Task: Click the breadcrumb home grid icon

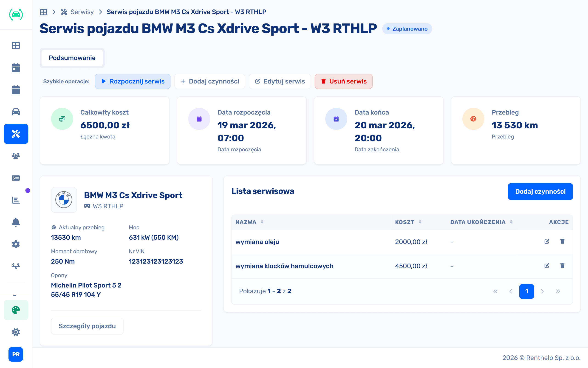Action: [x=43, y=12]
